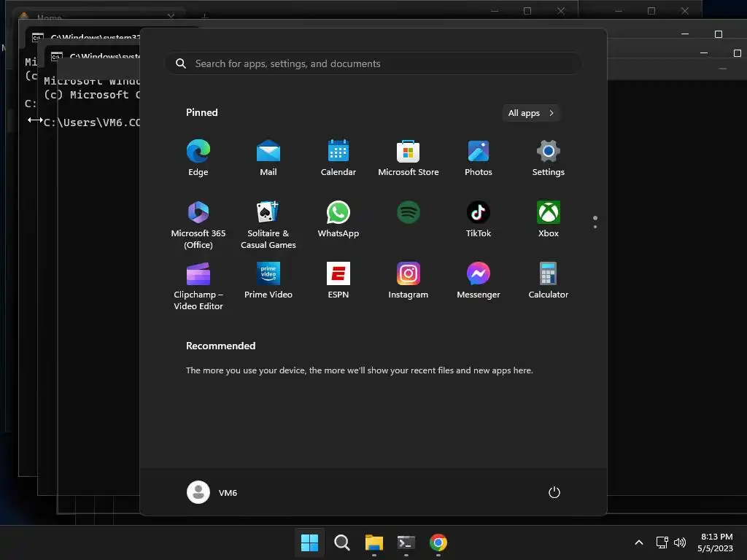This screenshot has width=747, height=560.
Task: Open the WhatsApp app
Action: point(338,219)
